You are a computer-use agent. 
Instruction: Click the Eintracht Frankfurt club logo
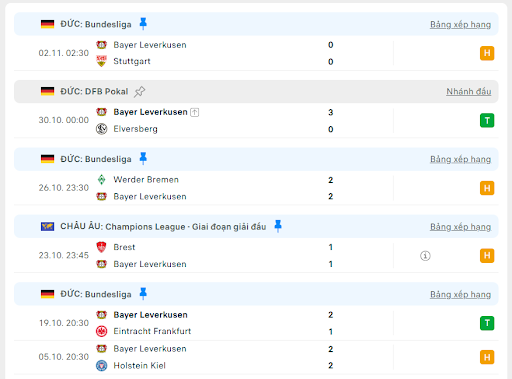(101, 331)
